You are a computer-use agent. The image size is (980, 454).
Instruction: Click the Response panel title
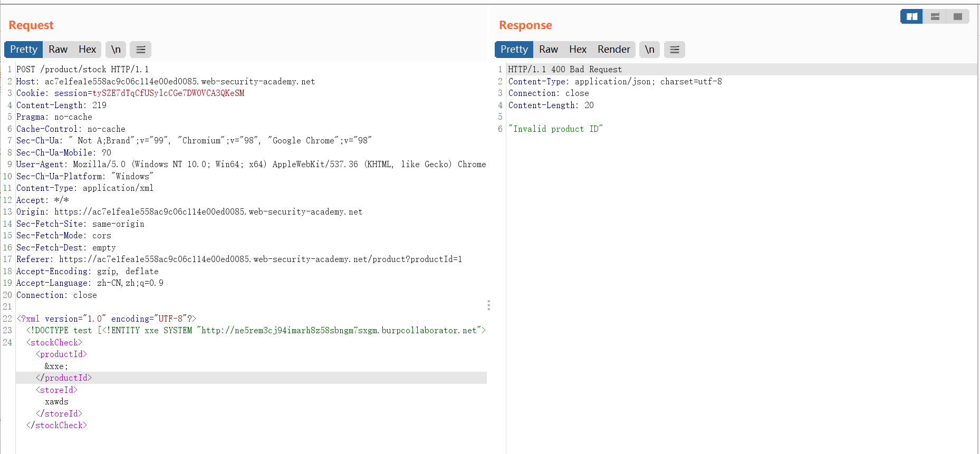click(x=525, y=25)
